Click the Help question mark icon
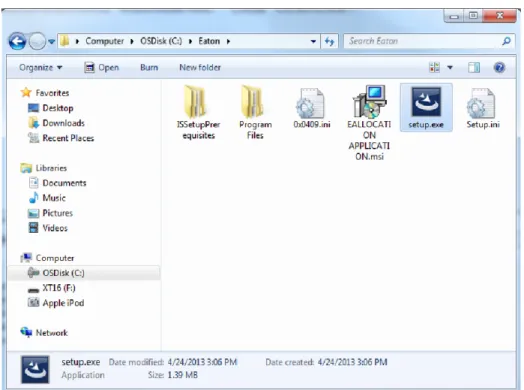Screen dimensions: 524x390 point(499,68)
